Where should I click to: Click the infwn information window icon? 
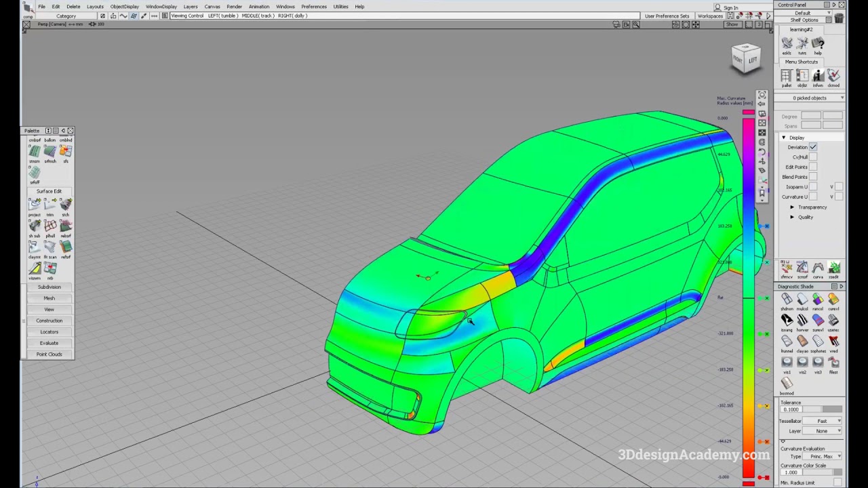818,76
